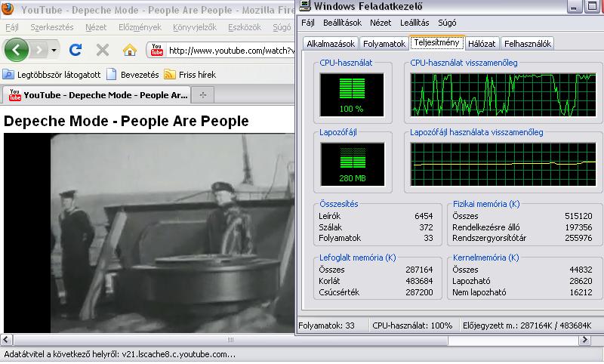Open the Firefox Könyvjelzők menu
604x364 pixels.
195,27
